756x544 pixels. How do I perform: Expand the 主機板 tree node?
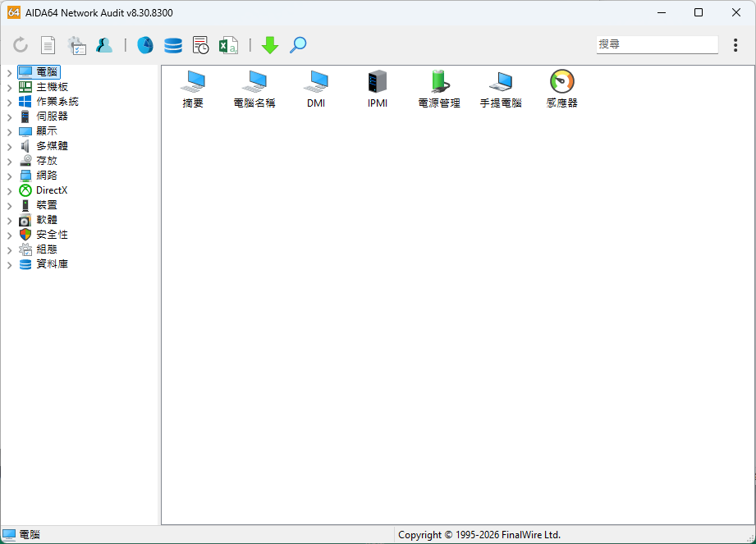(x=9, y=87)
